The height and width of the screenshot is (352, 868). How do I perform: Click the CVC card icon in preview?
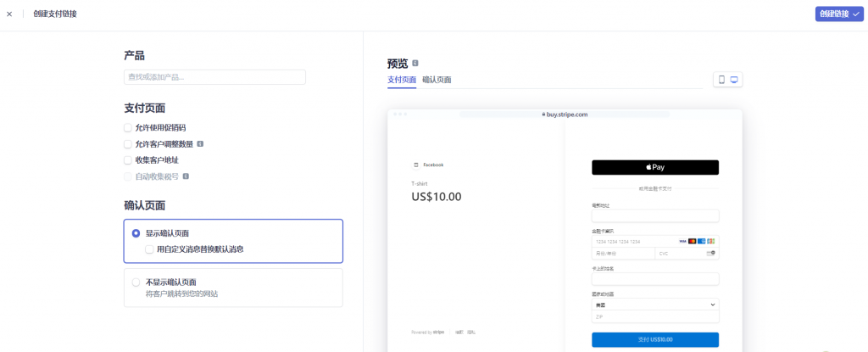[711, 254]
